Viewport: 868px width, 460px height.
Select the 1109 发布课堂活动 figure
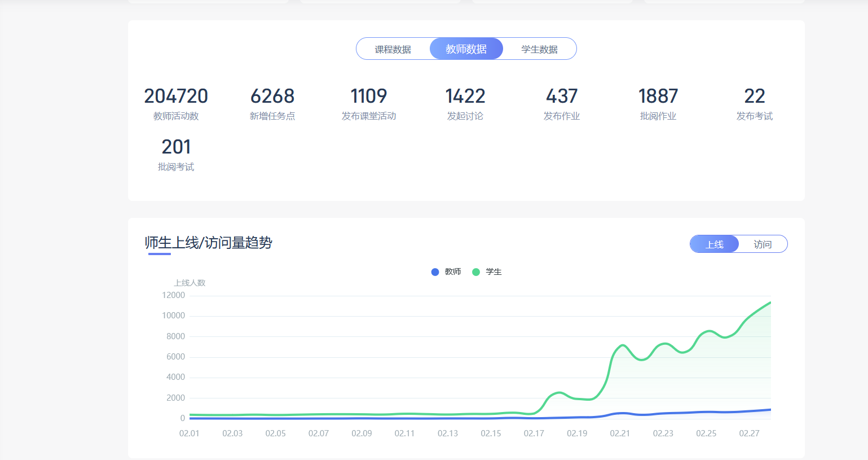tap(369, 97)
